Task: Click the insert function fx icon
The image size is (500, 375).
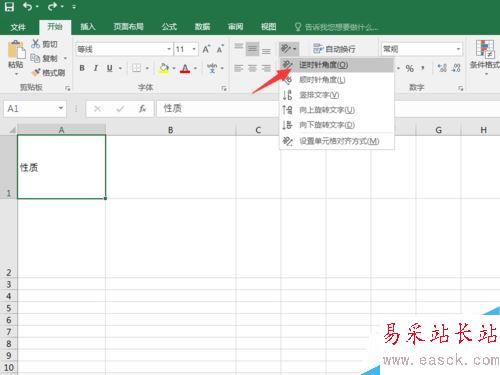Action: click(x=142, y=109)
